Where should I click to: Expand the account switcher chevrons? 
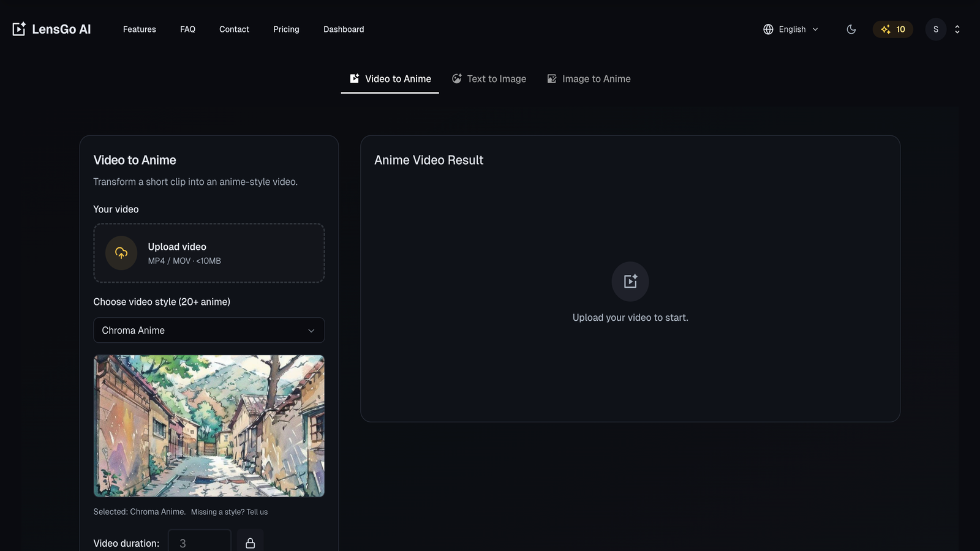click(x=957, y=29)
